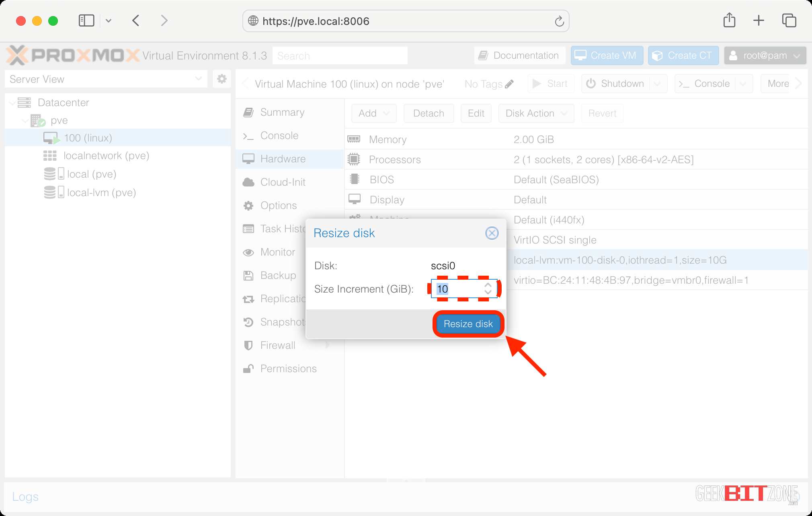The image size is (812, 516).
Task: Increase Size Increment using stepper arrows
Action: 488,286
